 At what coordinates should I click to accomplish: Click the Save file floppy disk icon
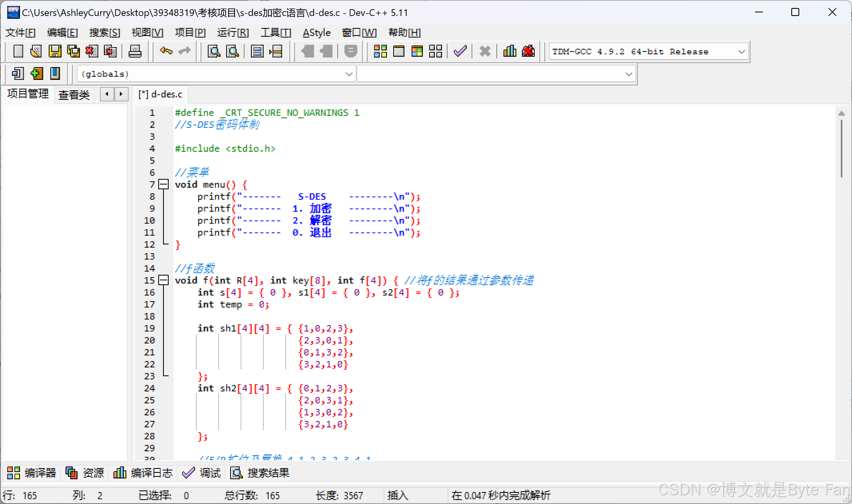pyautogui.click(x=55, y=51)
